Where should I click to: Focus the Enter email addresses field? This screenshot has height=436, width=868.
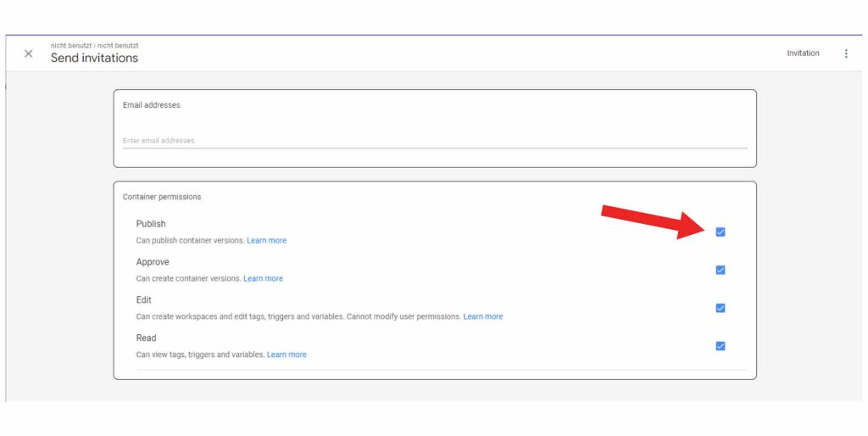click(434, 141)
